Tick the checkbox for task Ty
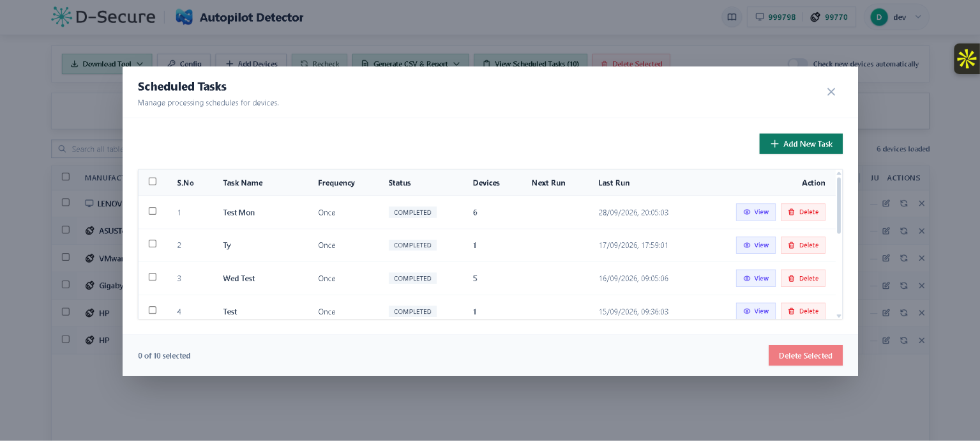980x441 pixels. tap(153, 244)
